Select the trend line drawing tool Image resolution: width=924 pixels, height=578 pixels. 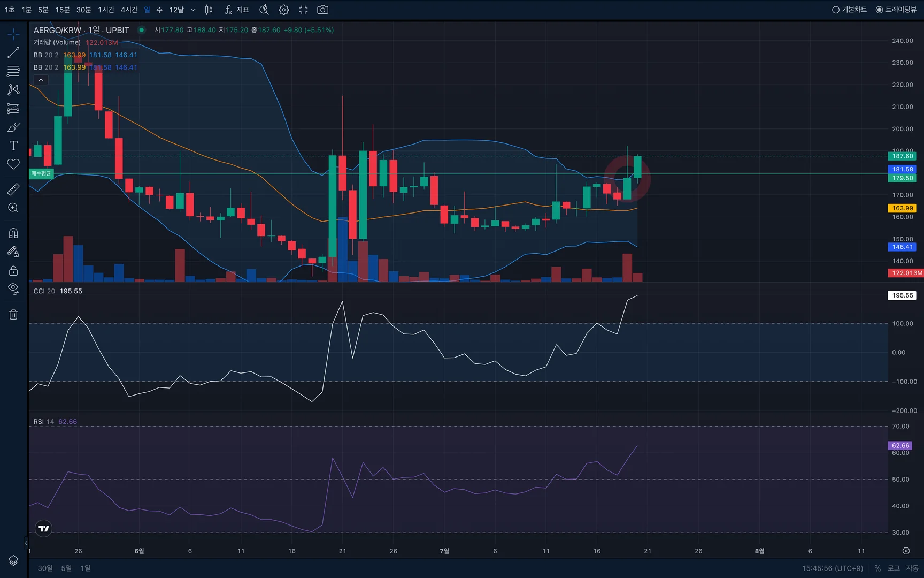pyautogui.click(x=13, y=52)
